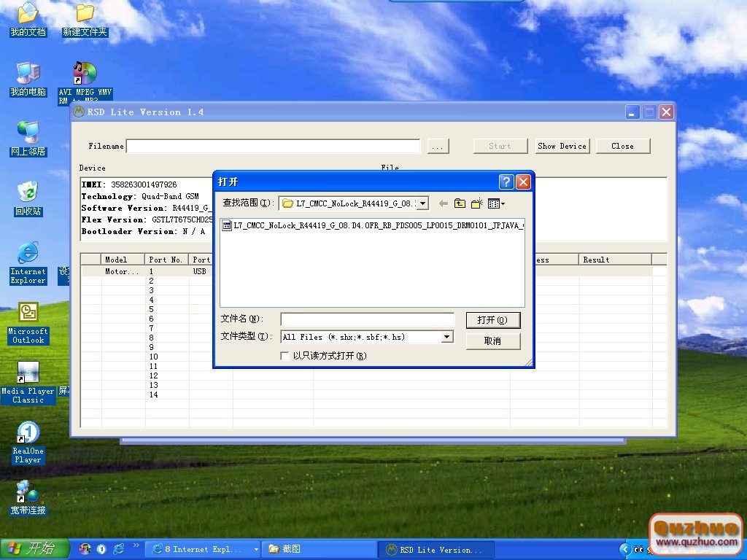Click the dialog's question mark help icon
This screenshot has width=747, height=560.
tap(506, 182)
